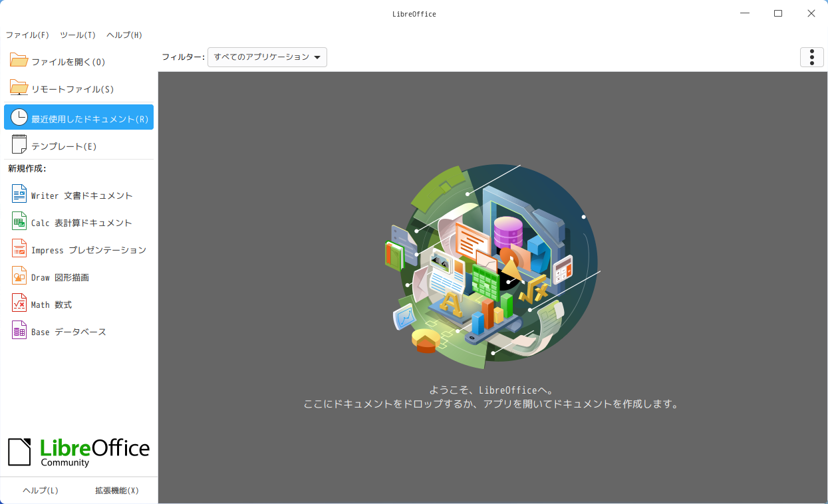Image resolution: width=828 pixels, height=504 pixels.
Task: Open the ツール(T) menu
Action: pyautogui.click(x=78, y=35)
